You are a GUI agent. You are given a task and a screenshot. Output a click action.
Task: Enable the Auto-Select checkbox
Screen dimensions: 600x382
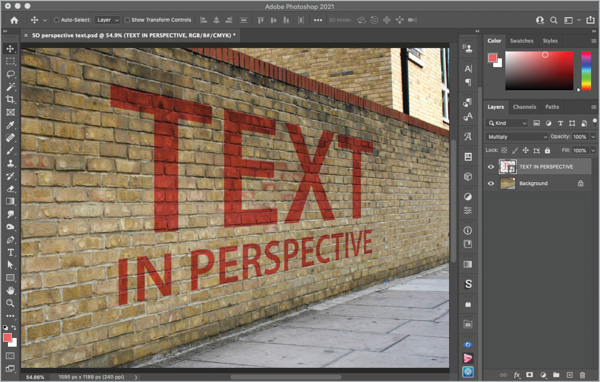(57, 20)
